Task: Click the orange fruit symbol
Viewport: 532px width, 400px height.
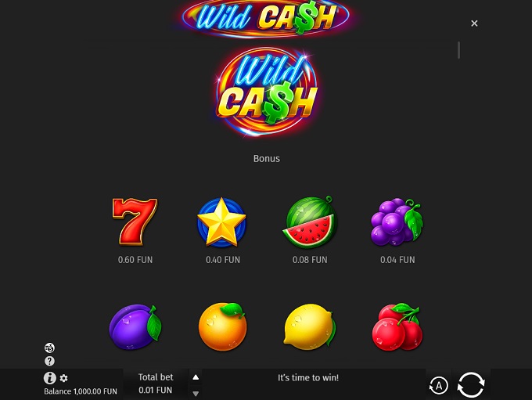Action: pyautogui.click(x=222, y=326)
